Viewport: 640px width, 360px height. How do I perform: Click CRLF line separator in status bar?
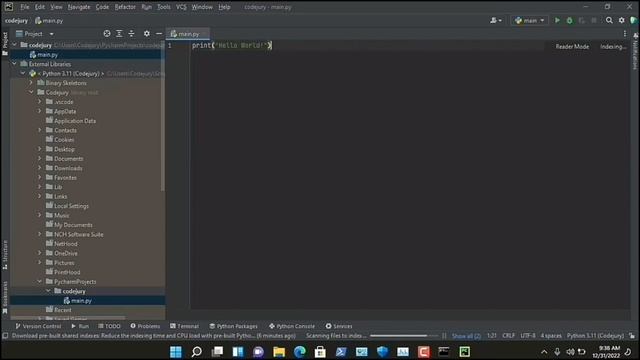click(x=509, y=336)
